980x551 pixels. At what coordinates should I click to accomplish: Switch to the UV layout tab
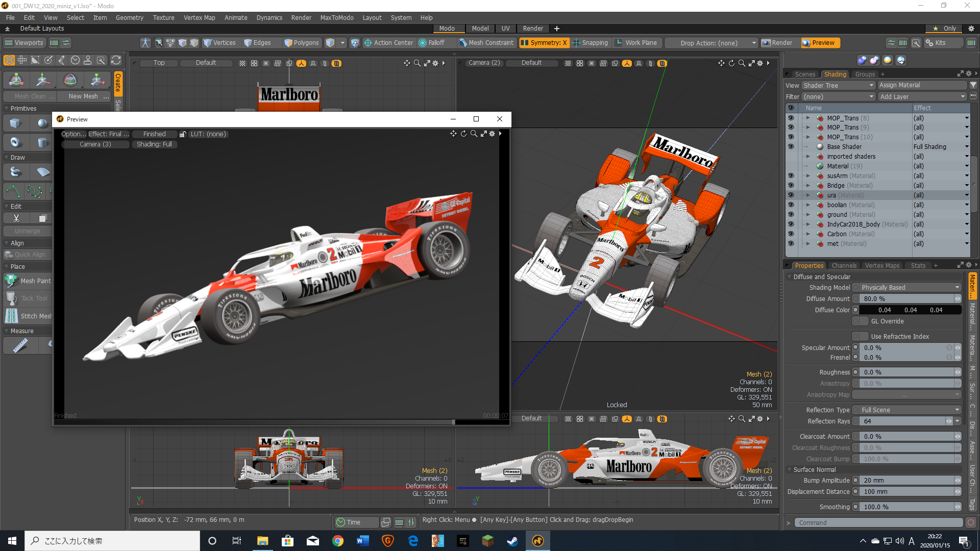click(505, 29)
